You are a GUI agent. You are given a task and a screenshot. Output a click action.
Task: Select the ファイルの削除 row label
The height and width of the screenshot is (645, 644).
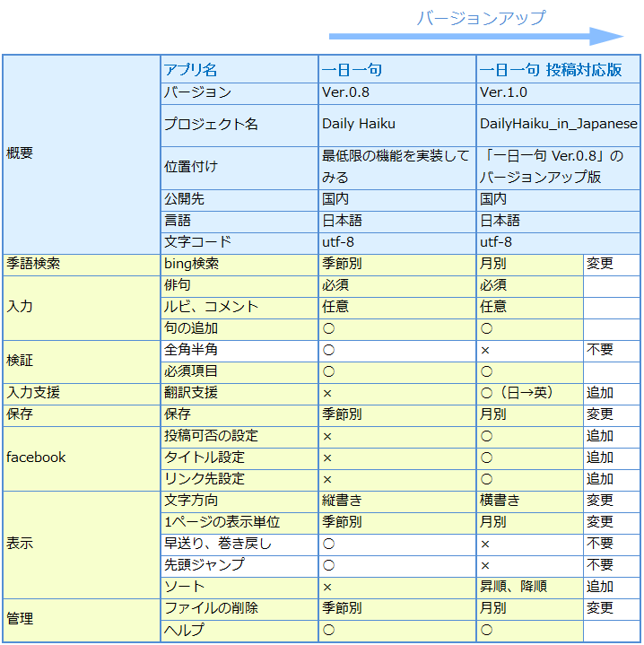coord(239,609)
